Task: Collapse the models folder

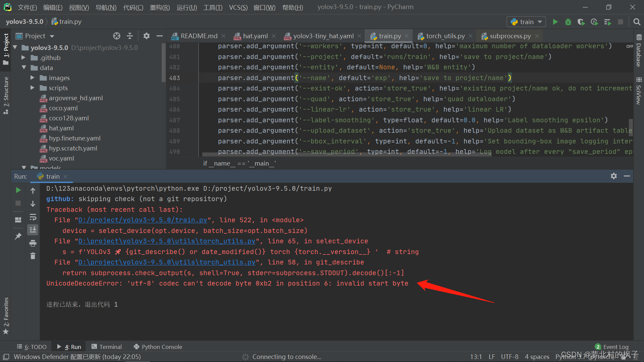Action: click(x=24, y=167)
